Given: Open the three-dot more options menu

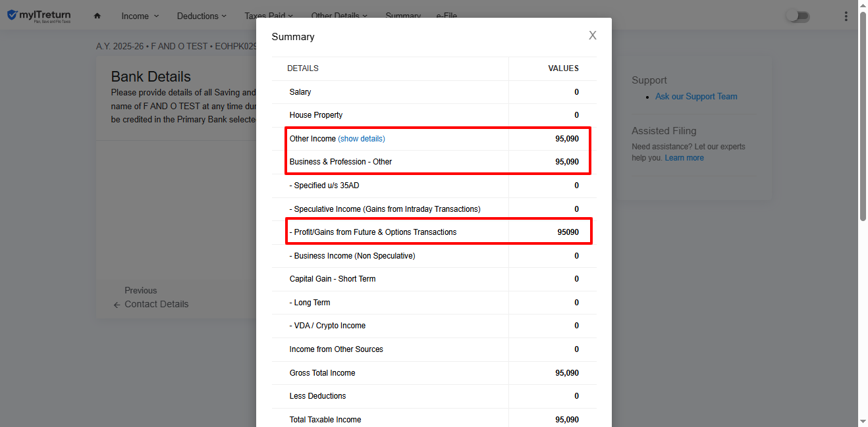Looking at the screenshot, I should coord(846,16).
